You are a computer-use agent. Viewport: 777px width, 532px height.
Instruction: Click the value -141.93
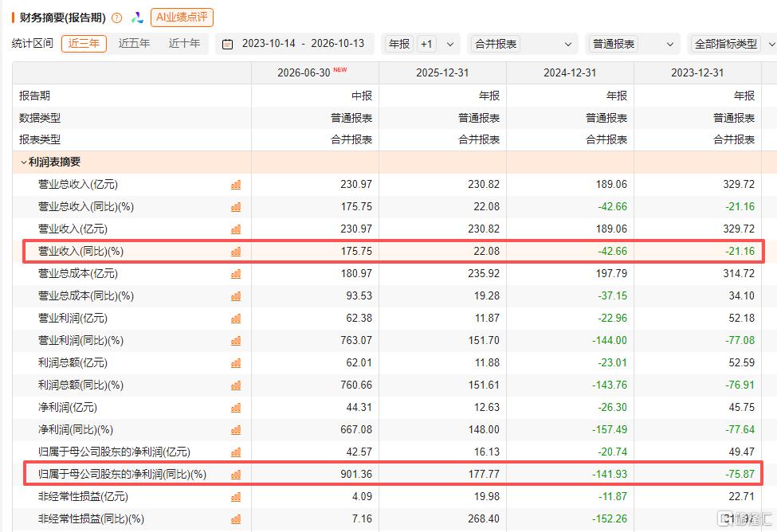coord(610,474)
